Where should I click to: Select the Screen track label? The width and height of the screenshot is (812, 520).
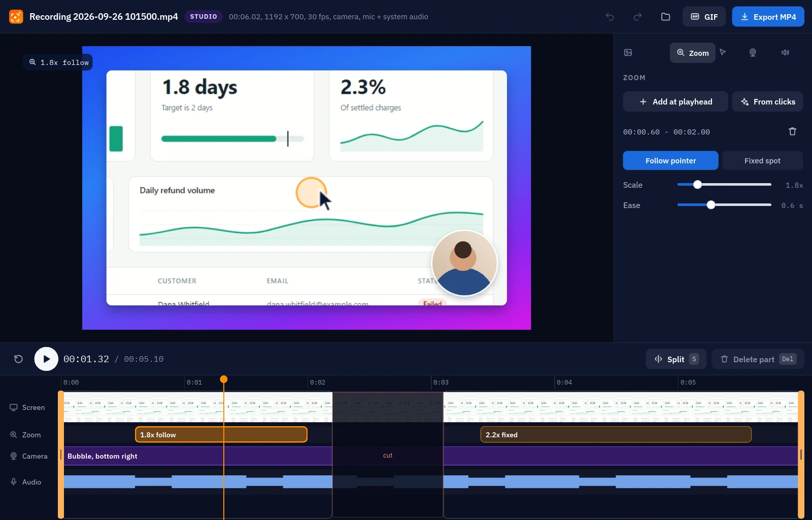33,407
